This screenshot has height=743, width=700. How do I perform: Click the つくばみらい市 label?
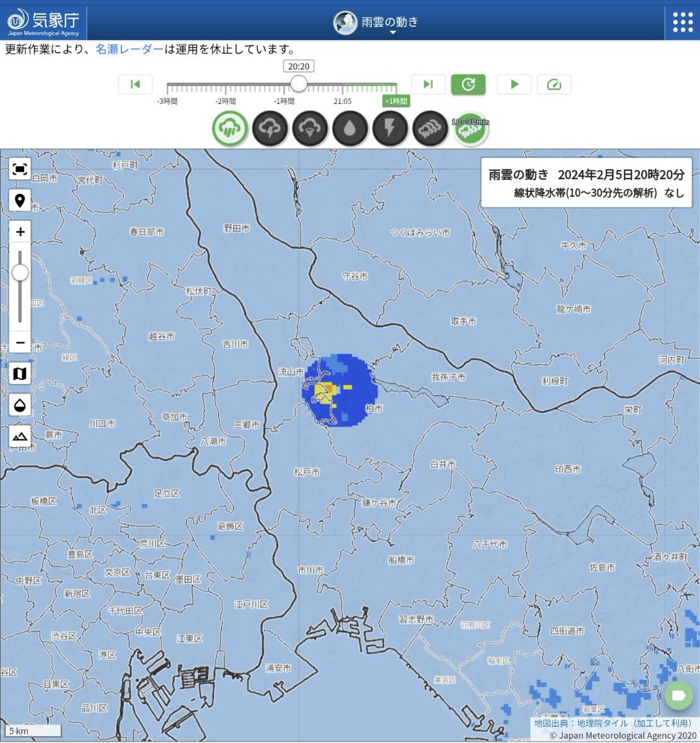tap(419, 233)
